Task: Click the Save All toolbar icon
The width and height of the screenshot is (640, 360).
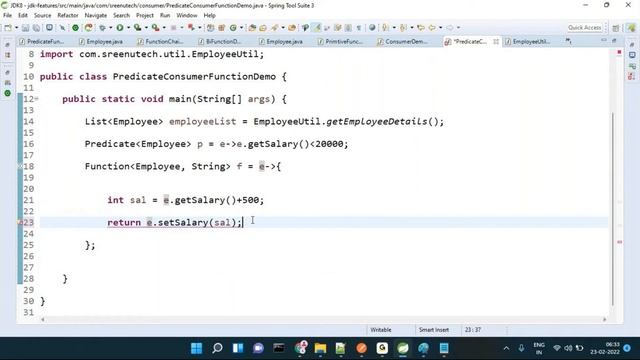Action: 37,28
